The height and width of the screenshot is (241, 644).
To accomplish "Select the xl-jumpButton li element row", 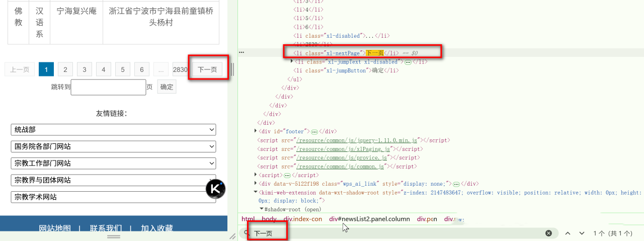I will click(346, 70).
